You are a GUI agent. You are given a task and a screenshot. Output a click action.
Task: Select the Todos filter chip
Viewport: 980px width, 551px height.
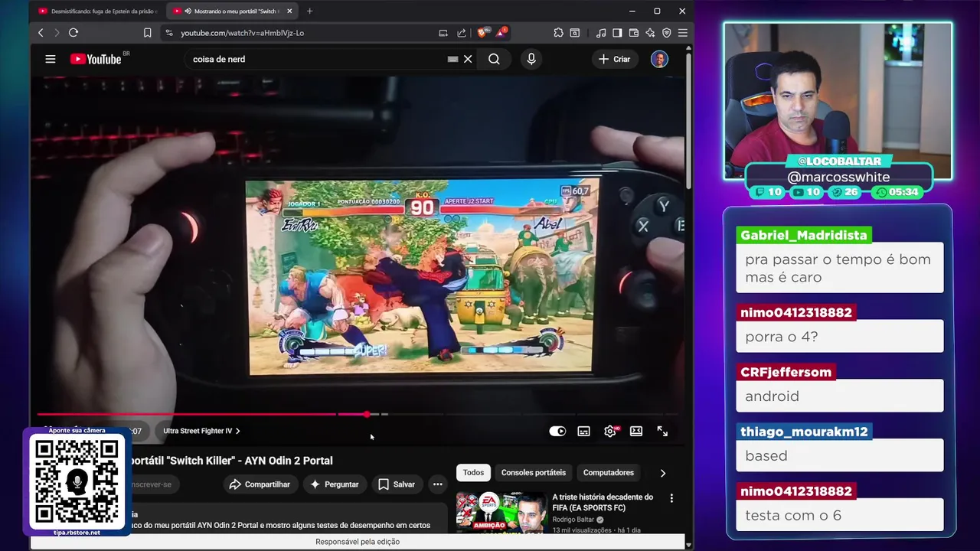click(473, 472)
